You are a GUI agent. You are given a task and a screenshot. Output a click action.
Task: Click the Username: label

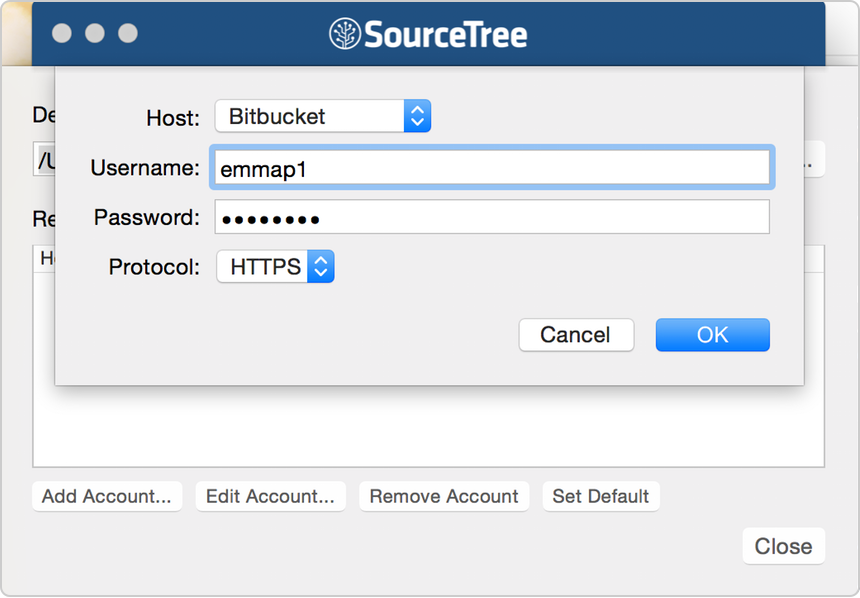pyautogui.click(x=145, y=168)
